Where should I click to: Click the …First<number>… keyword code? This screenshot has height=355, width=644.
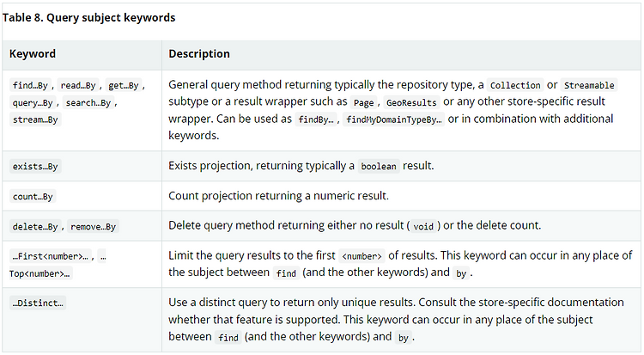(50, 256)
